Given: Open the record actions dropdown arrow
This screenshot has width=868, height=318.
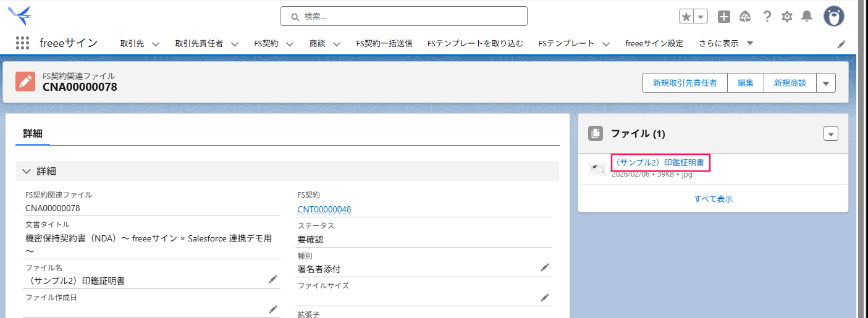Looking at the screenshot, I should coord(826,83).
